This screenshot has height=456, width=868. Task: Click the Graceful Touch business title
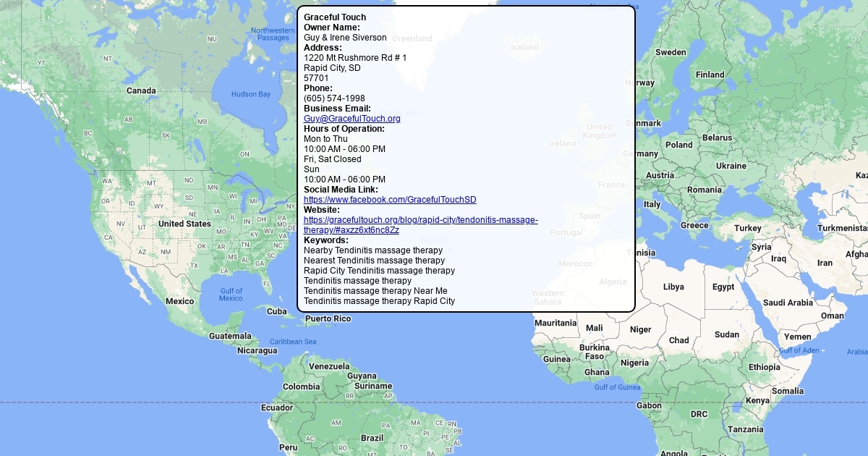335,17
